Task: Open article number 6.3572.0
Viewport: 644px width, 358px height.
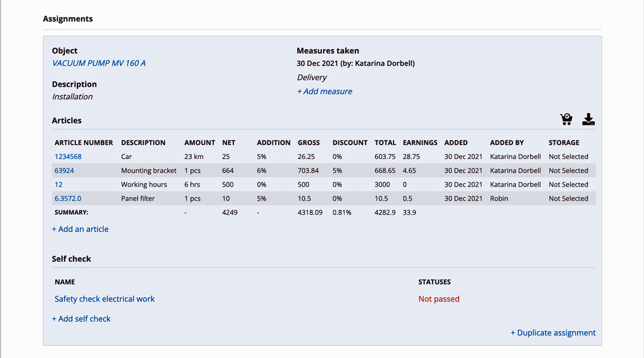Action: (x=68, y=198)
